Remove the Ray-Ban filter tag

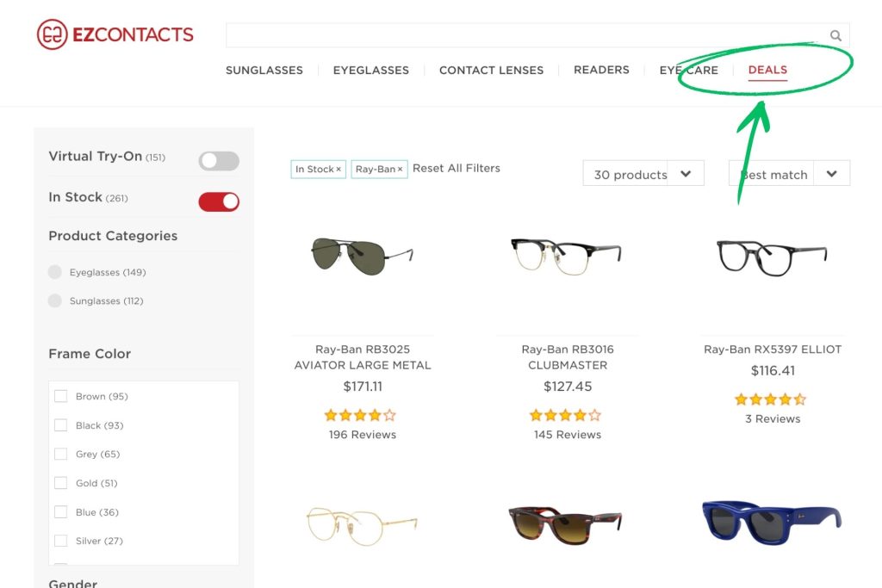coord(400,170)
